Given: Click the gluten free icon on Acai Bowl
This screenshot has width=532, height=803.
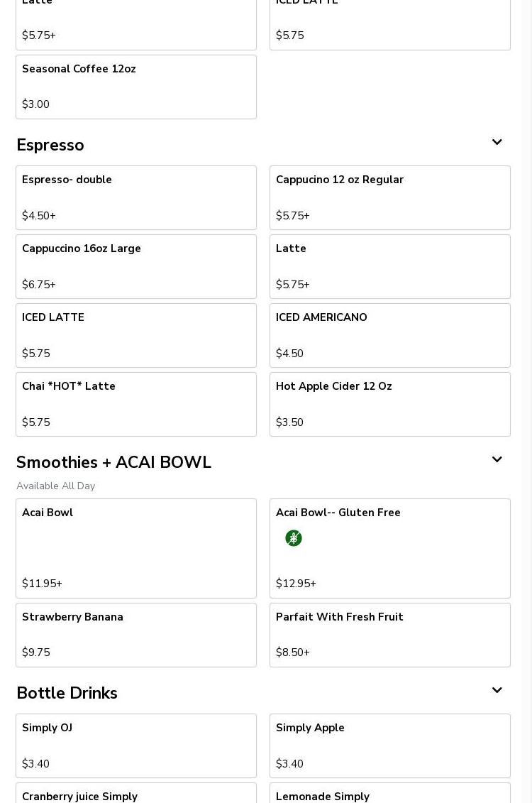Looking at the screenshot, I should click(294, 538).
